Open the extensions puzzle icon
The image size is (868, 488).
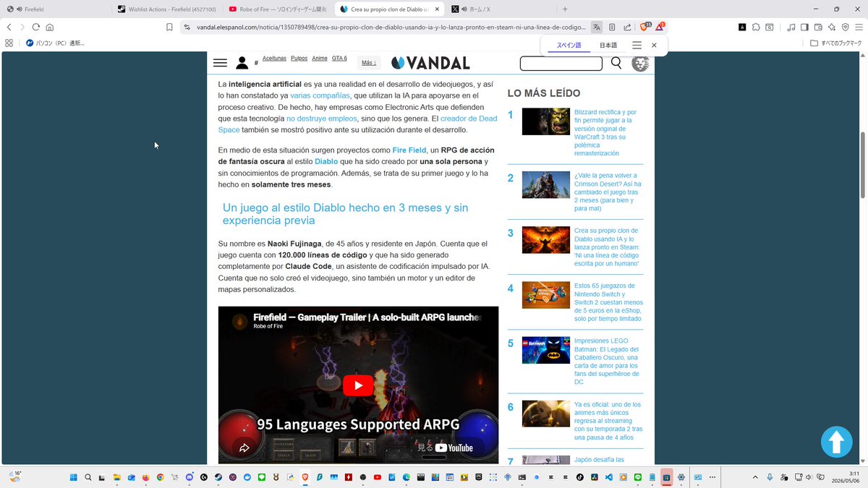[756, 27]
